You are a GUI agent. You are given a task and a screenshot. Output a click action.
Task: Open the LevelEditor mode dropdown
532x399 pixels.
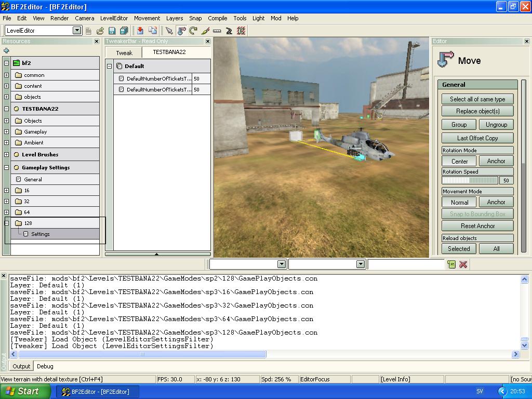(x=77, y=31)
